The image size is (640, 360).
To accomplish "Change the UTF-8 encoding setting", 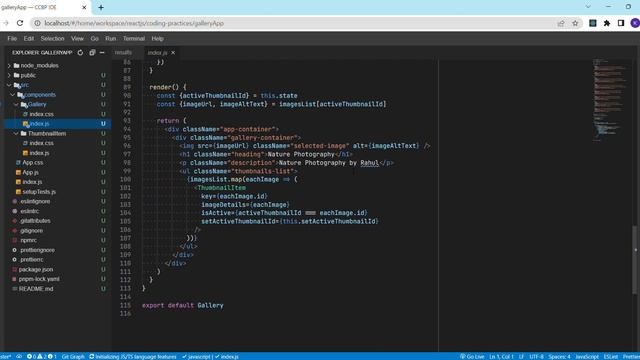I will [536, 356].
